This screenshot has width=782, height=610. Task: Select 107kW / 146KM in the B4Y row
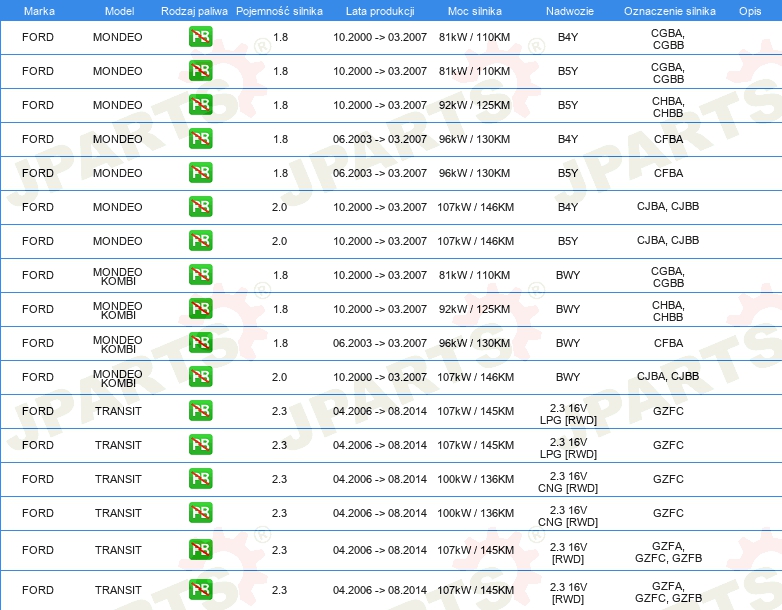click(475, 207)
